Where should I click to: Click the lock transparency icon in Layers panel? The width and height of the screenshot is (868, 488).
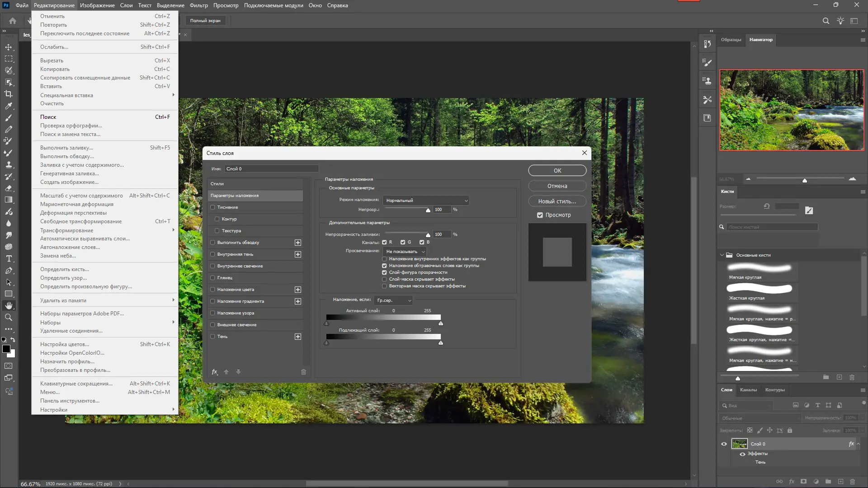pyautogui.click(x=750, y=430)
